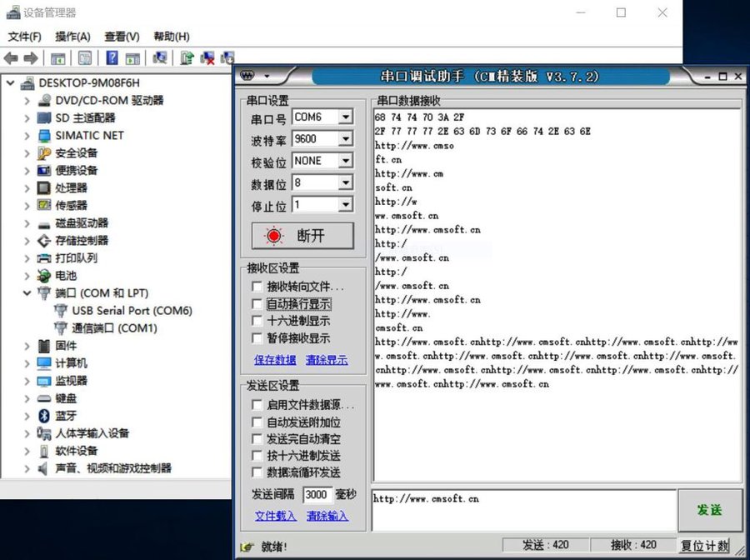Viewport: 750px width, 560px height.
Task: Select the storage controllers icon in tree
Action: pyautogui.click(x=44, y=241)
